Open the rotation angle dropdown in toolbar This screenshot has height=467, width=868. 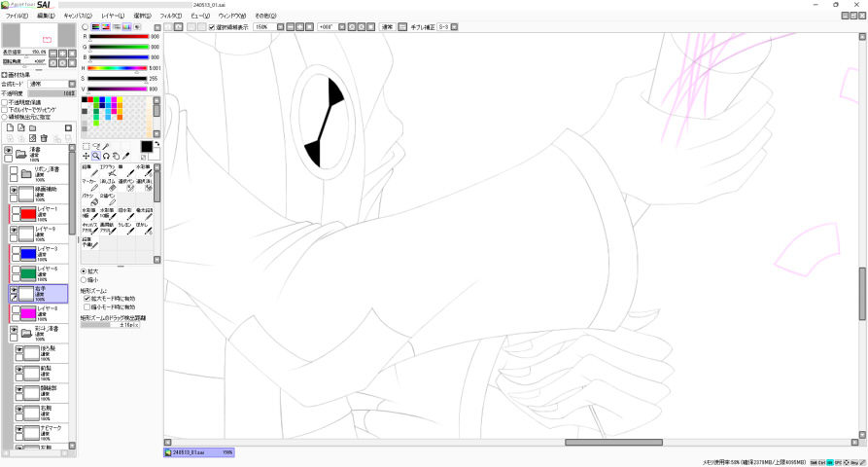[x=341, y=26]
